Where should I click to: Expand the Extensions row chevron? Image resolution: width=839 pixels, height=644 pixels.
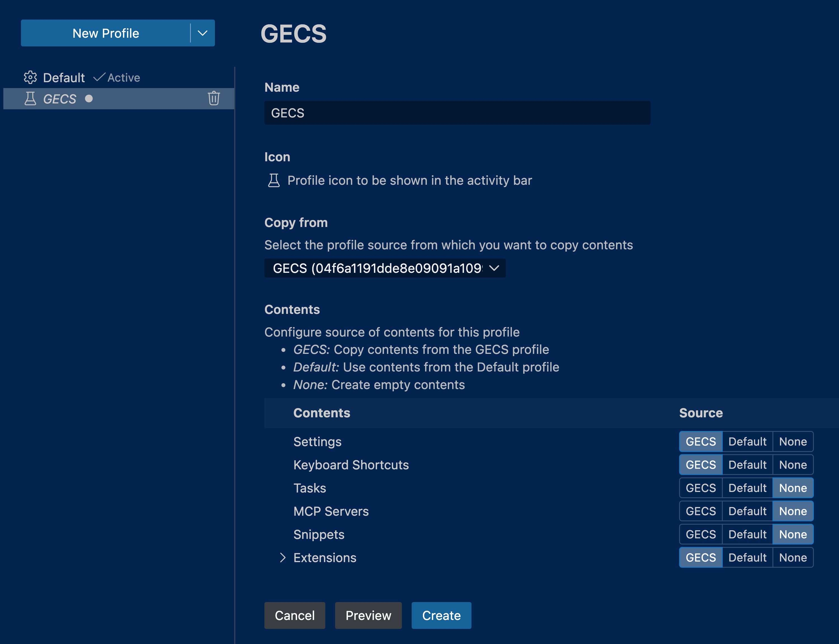tap(283, 557)
